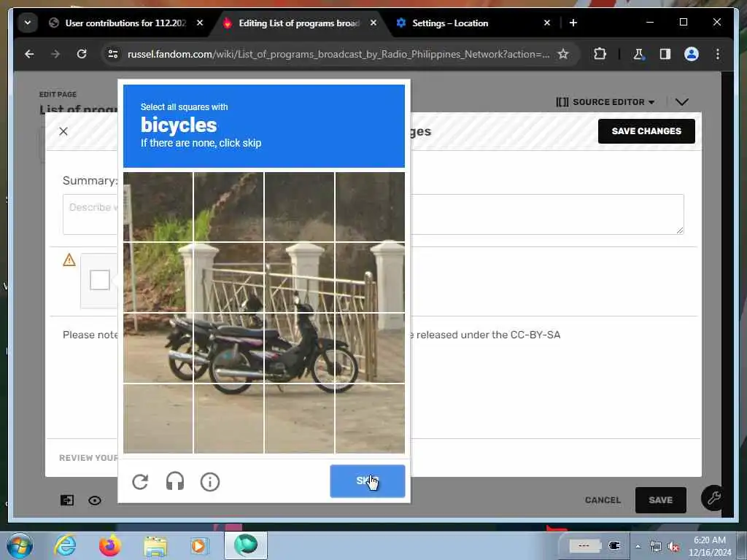Click the muted volume speaker tray icon
The width and height of the screenshot is (747, 560).
click(673, 547)
